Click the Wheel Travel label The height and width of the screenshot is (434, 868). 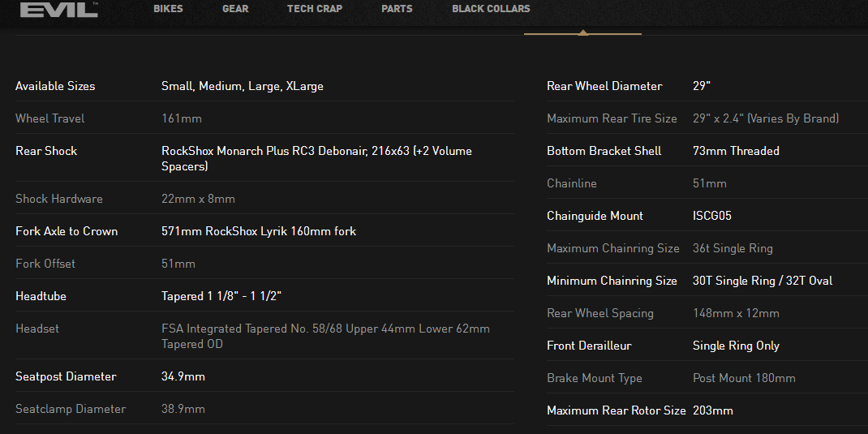pos(49,118)
